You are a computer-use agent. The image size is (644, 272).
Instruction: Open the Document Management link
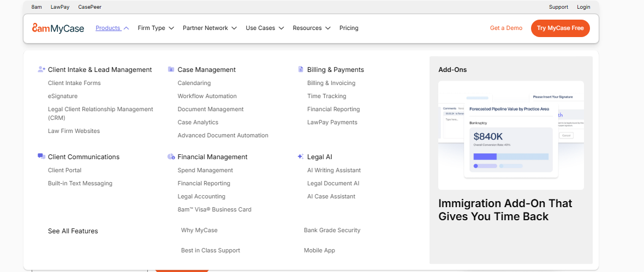(x=211, y=109)
